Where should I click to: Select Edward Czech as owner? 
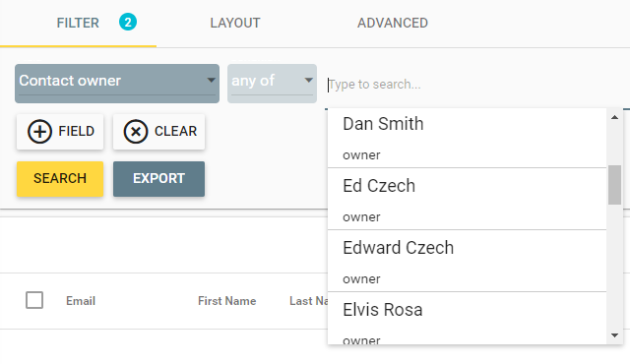click(467, 261)
